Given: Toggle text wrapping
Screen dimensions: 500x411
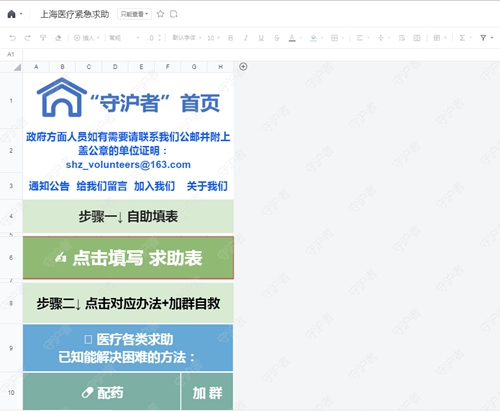Looking at the screenshot, I should click(402, 38).
